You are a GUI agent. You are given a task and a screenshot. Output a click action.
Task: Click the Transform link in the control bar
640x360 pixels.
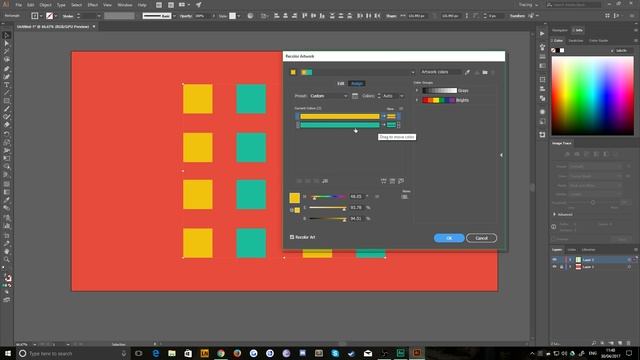517,16
